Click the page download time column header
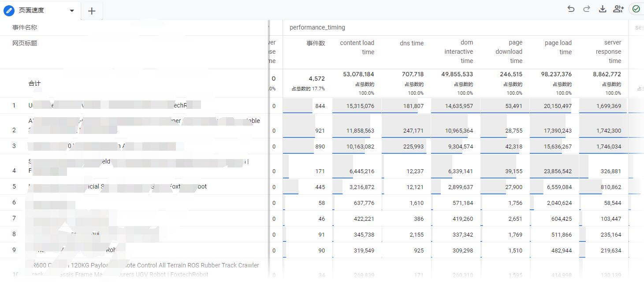This screenshot has height=282, width=644. point(509,52)
